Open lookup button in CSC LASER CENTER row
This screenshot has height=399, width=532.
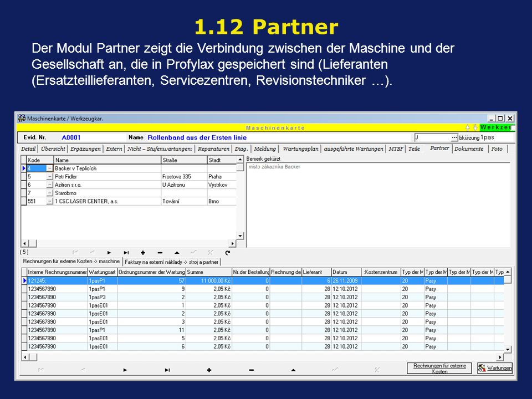(x=49, y=201)
